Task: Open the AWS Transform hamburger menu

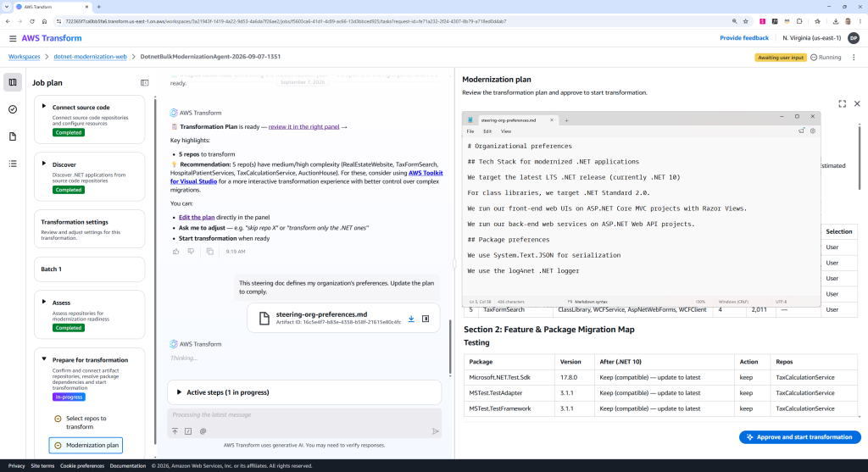Action: point(12,38)
